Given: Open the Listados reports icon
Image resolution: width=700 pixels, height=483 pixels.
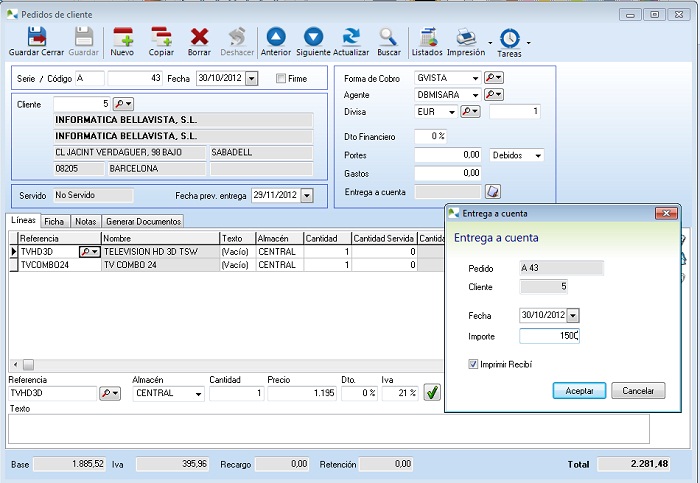Looking at the screenshot, I should 427,38.
